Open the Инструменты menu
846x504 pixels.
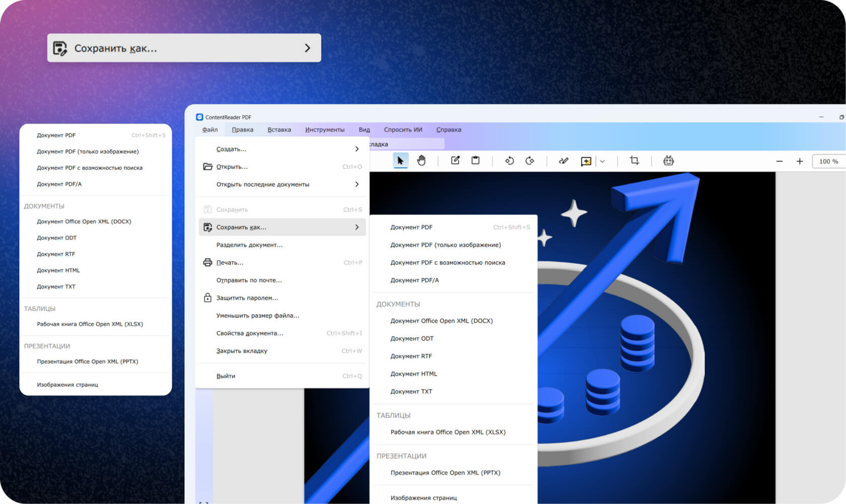tap(325, 129)
